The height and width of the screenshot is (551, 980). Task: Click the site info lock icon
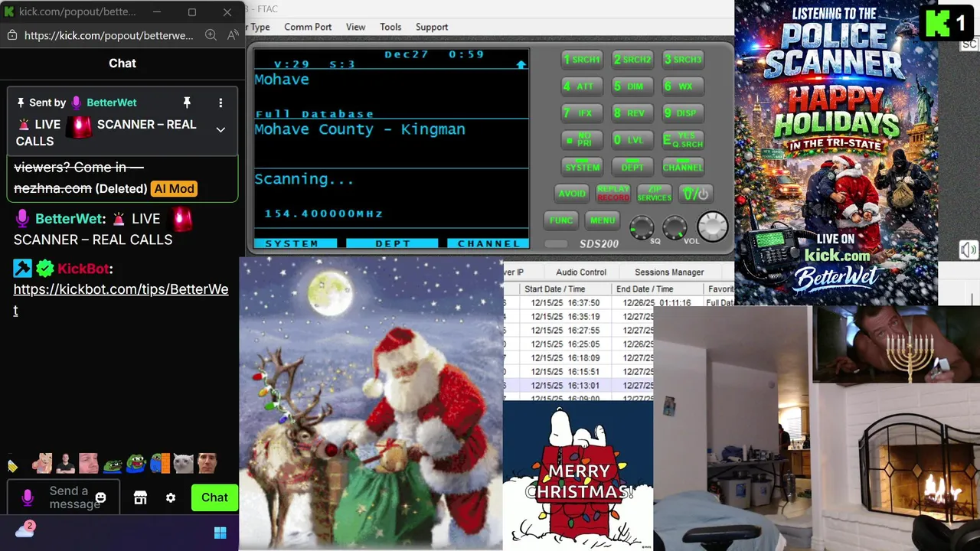coord(11,35)
